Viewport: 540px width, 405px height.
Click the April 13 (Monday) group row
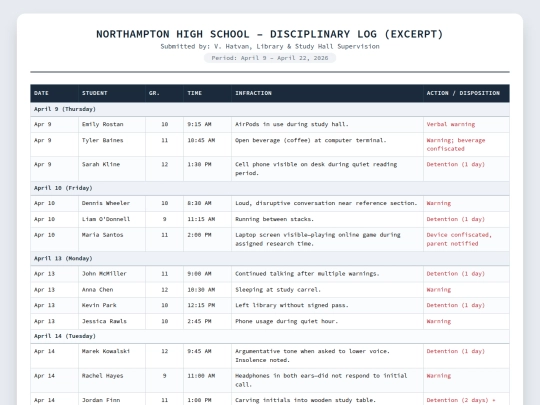coord(270,258)
